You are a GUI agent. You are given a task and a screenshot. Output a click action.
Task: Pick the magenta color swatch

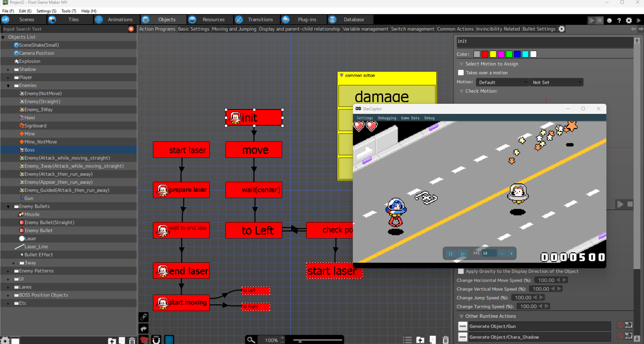501,54
